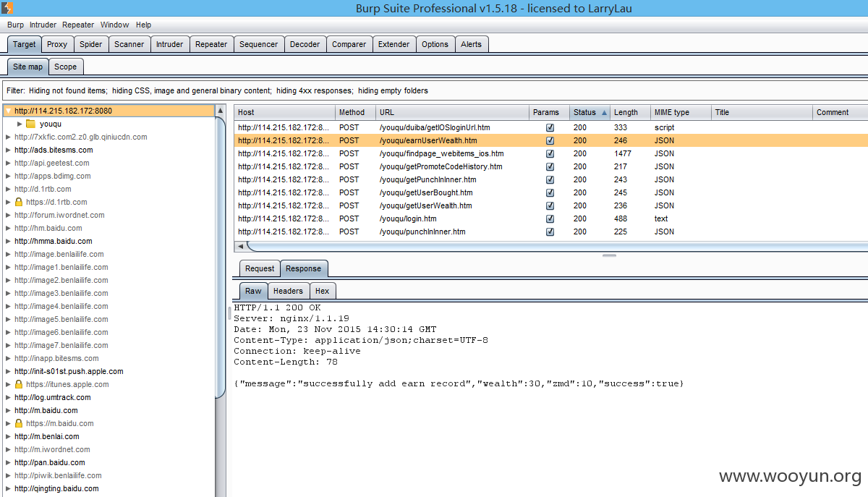Click the lock icon beside https://d.1rtb.com
Screen dimensions: 868x497
coord(19,202)
